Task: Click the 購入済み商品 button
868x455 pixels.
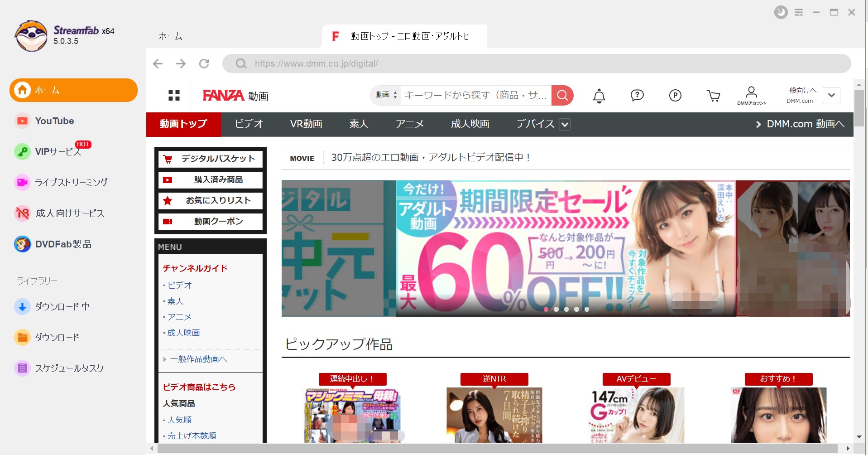Action: [211, 180]
